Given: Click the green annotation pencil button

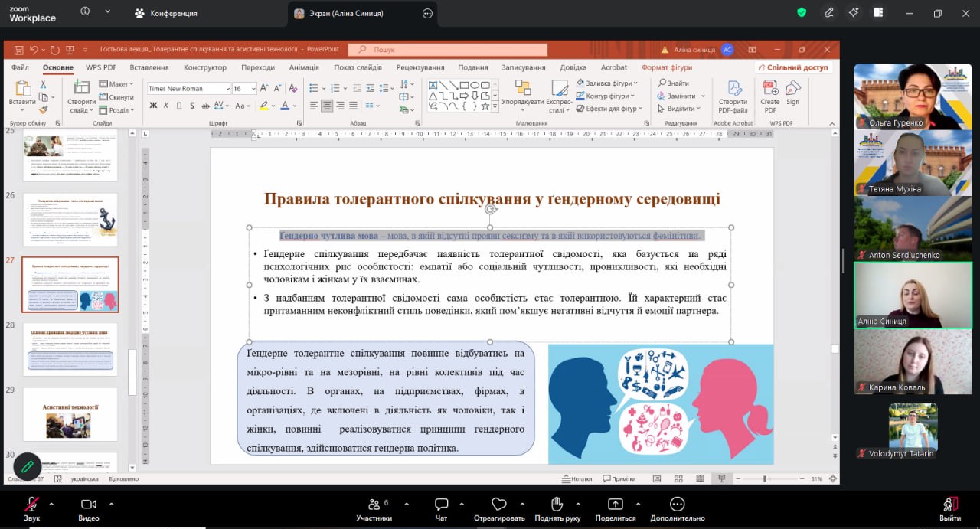Looking at the screenshot, I should [x=28, y=465].
